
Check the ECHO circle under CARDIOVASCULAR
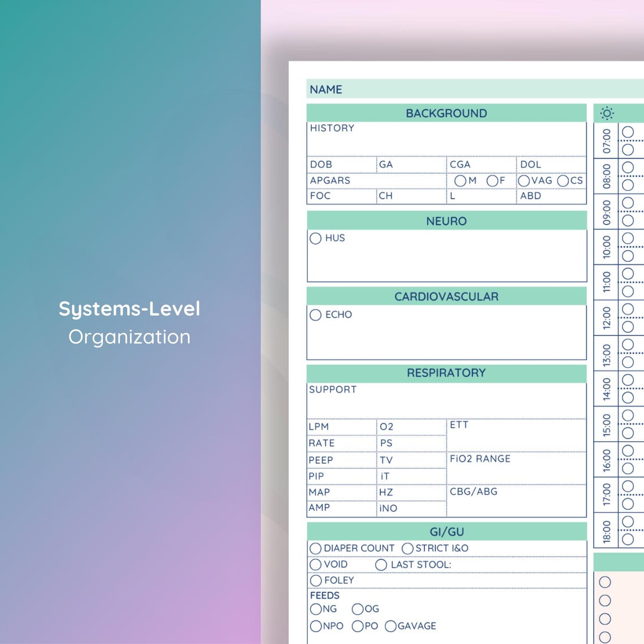coord(316,315)
